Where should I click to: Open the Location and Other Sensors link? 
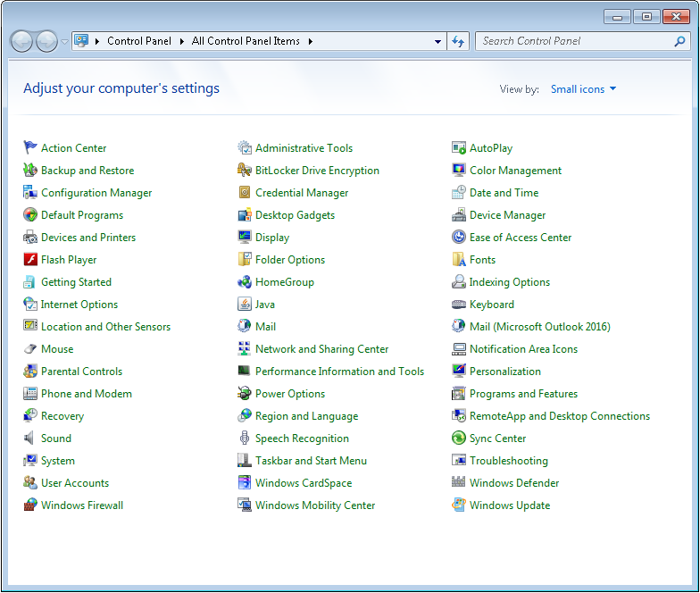(x=105, y=327)
